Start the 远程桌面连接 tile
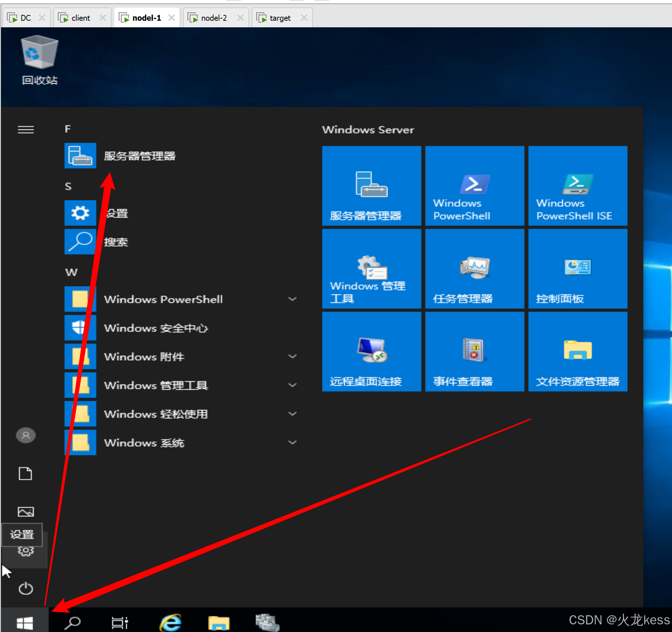This screenshot has height=632, width=672. tap(371, 351)
